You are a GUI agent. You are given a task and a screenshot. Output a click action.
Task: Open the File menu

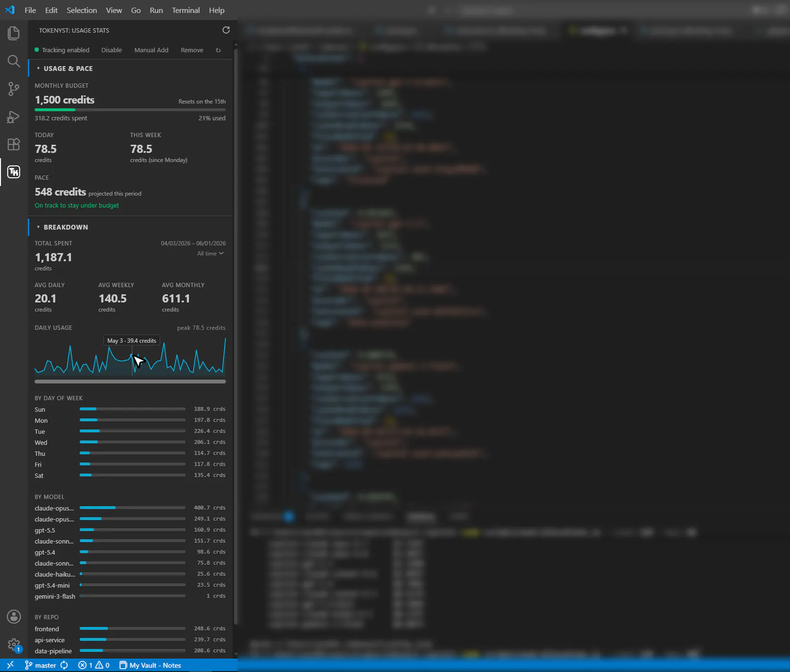tap(30, 10)
